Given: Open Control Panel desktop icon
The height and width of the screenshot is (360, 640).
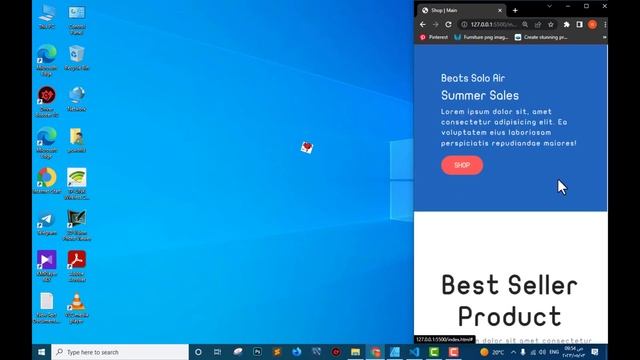Looking at the screenshot, I should [x=77, y=20].
